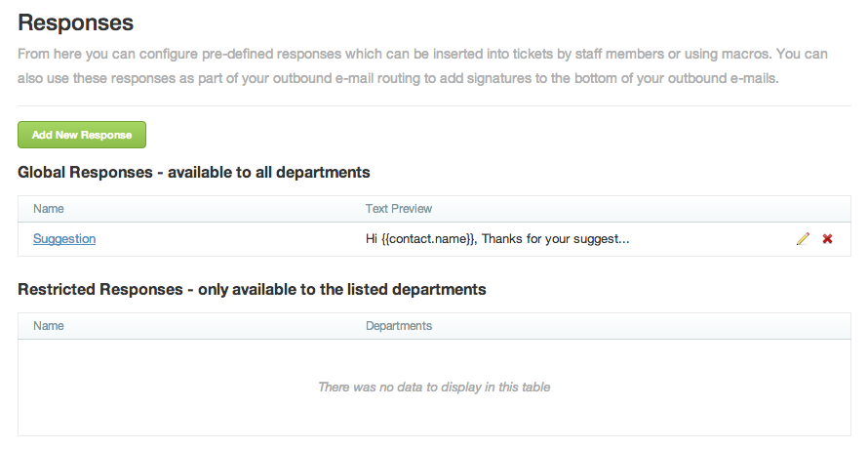Select the Text Preview column header
This screenshot has width=868, height=449.
[x=399, y=209]
